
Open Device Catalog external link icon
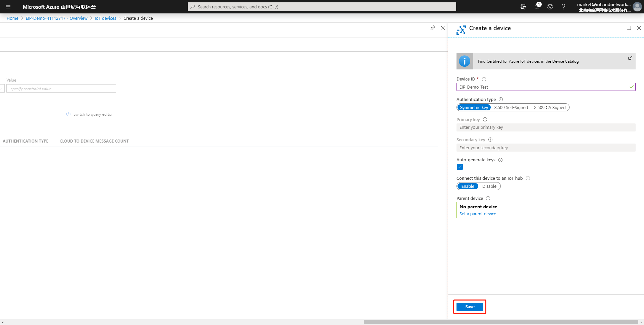[630, 58]
